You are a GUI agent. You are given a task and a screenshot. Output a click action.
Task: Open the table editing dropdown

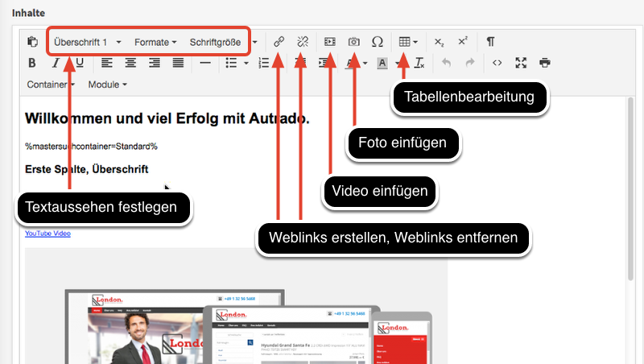click(408, 42)
